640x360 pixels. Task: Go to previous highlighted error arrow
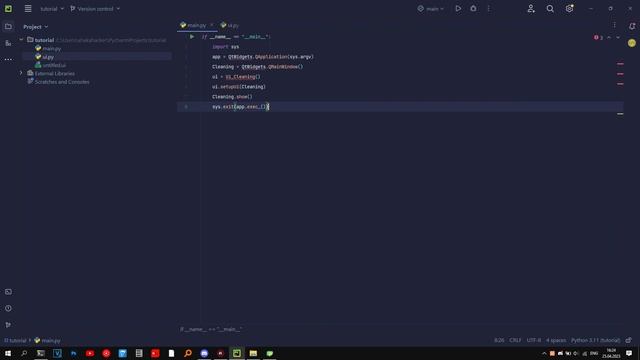coord(609,37)
